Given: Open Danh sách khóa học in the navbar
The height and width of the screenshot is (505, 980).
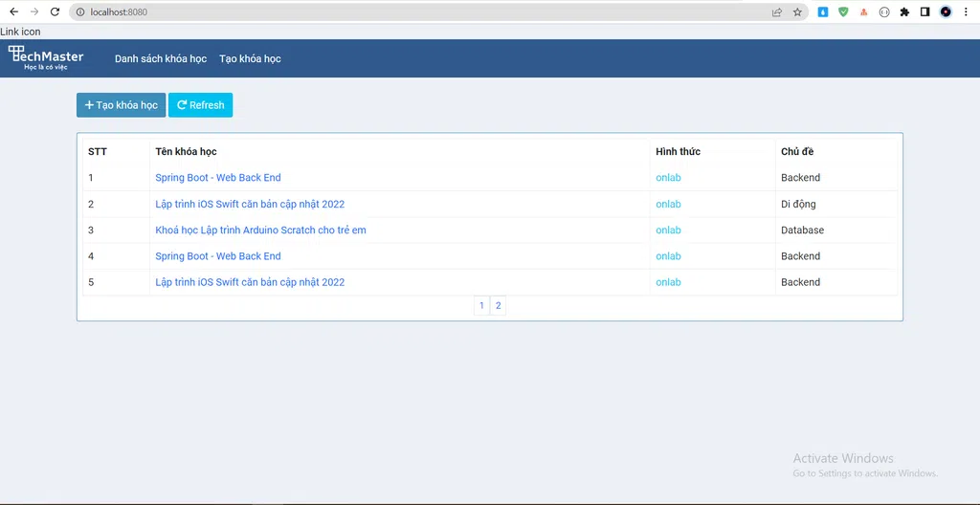Looking at the screenshot, I should [161, 58].
